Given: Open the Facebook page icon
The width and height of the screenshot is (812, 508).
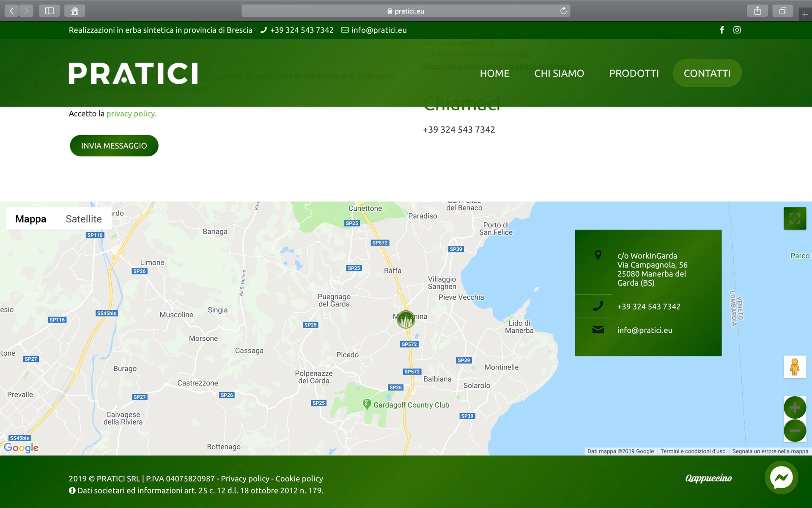Looking at the screenshot, I should click(x=722, y=30).
